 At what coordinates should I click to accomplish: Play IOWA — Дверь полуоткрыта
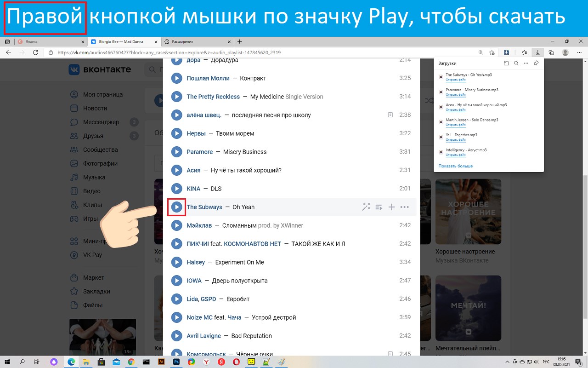point(176,281)
